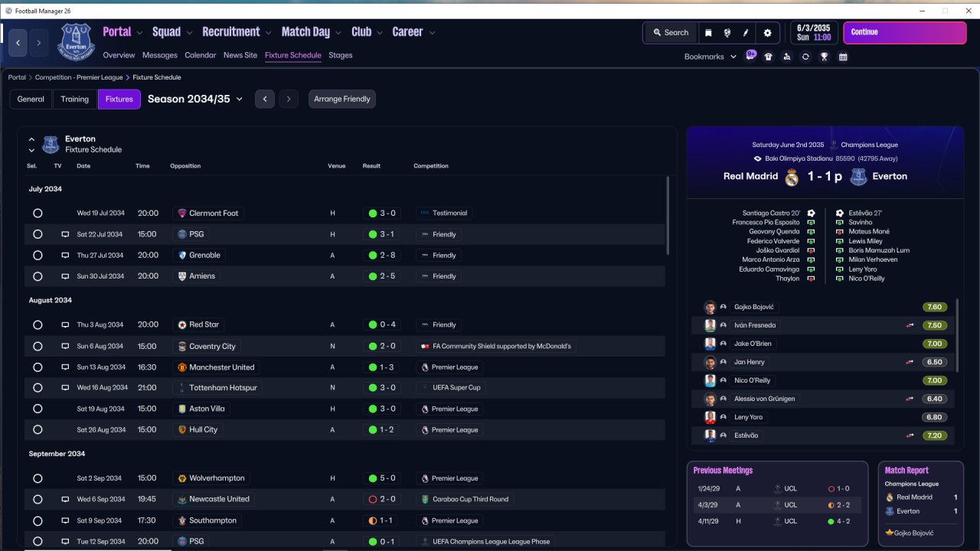Click Iván Fresneda's substitution arrows icon
The width and height of the screenshot is (980, 551).
click(x=910, y=325)
